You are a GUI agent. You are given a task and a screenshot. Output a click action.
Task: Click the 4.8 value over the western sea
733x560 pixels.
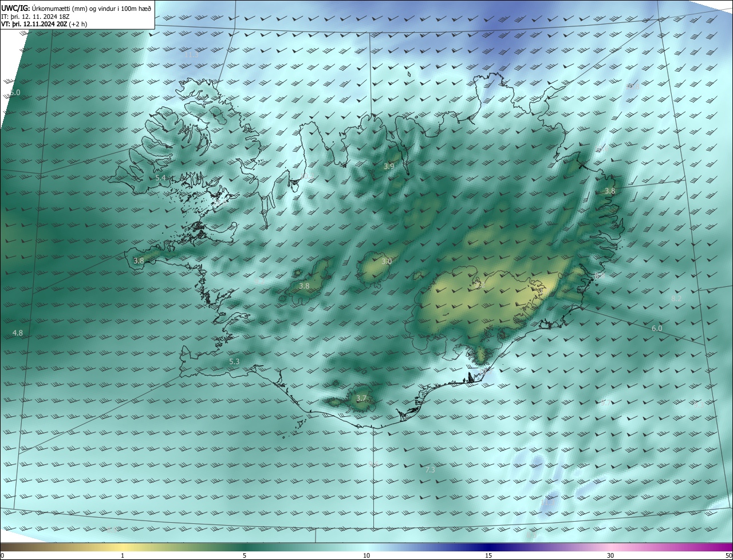pos(17,333)
